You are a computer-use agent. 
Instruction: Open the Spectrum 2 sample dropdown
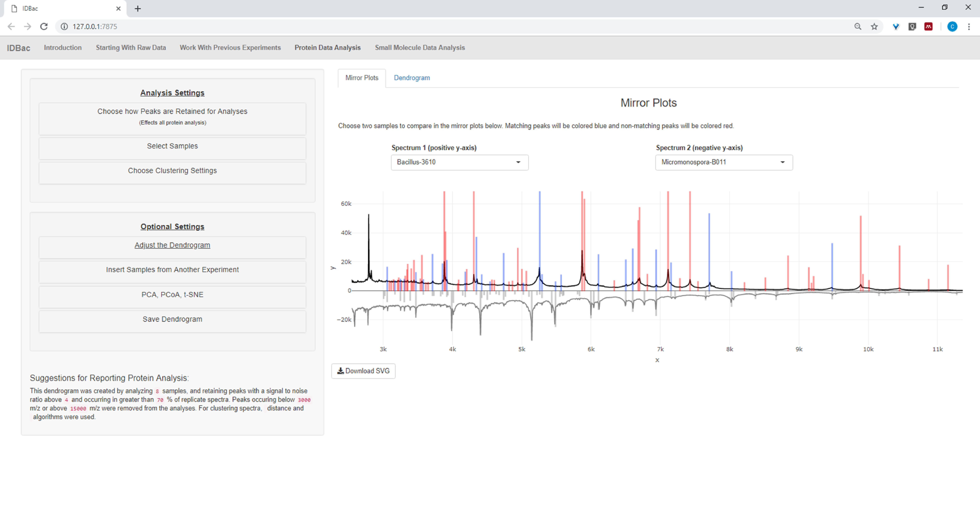[724, 162]
